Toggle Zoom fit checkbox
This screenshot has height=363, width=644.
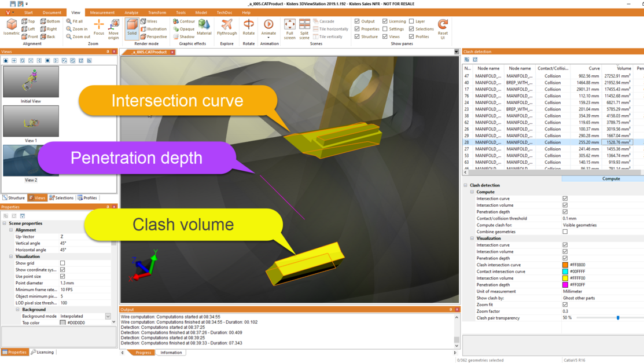pos(565,305)
